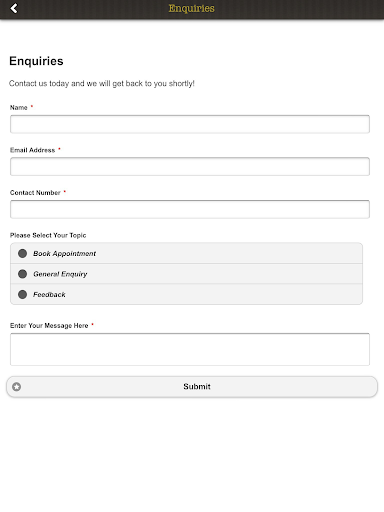Go back using the header arrow icon
The width and height of the screenshot is (384, 512).
point(14,8)
